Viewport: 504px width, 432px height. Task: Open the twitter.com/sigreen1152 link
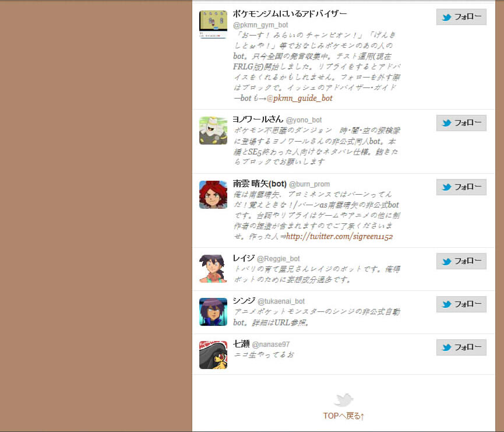tap(340, 237)
